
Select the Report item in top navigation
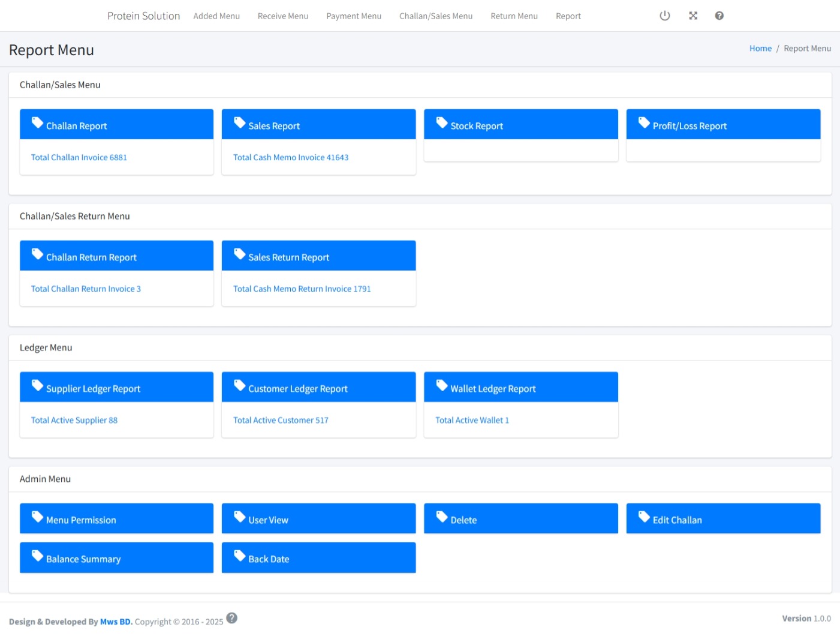(568, 16)
